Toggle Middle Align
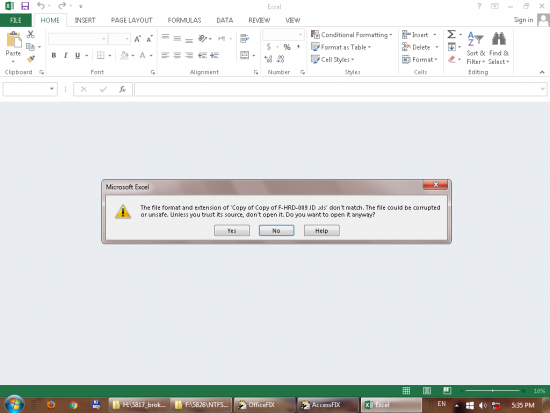This screenshot has width=550, height=413. (x=177, y=39)
